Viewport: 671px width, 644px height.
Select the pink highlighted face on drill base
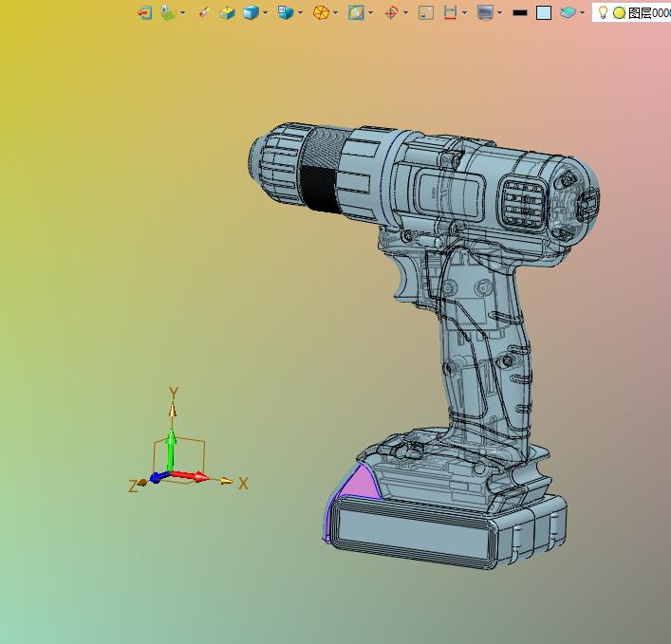click(x=362, y=483)
